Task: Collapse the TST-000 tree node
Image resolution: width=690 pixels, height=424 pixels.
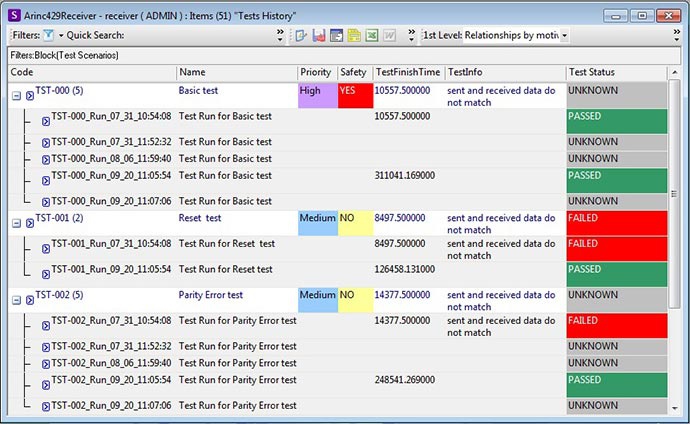Action: (x=16, y=95)
